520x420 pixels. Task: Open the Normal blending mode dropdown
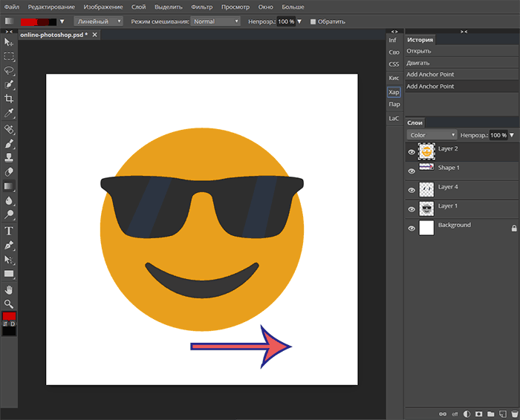point(215,22)
